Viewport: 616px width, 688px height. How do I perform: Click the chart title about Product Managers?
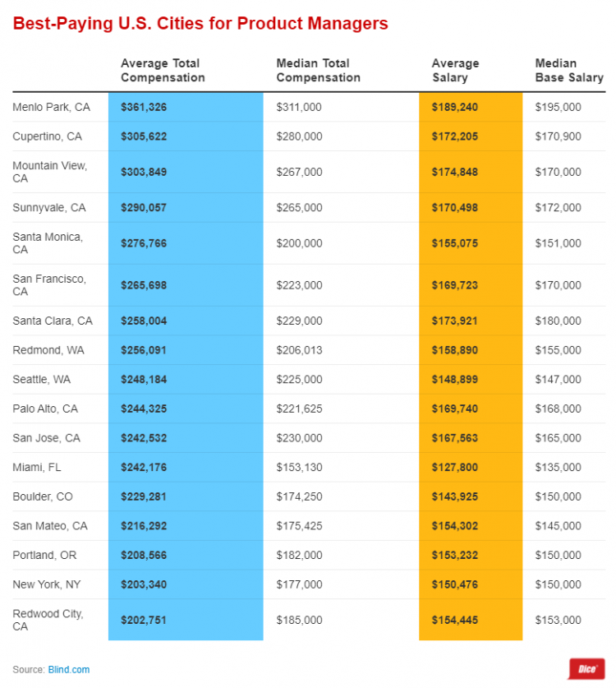pyautogui.click(x=200, y=23)
